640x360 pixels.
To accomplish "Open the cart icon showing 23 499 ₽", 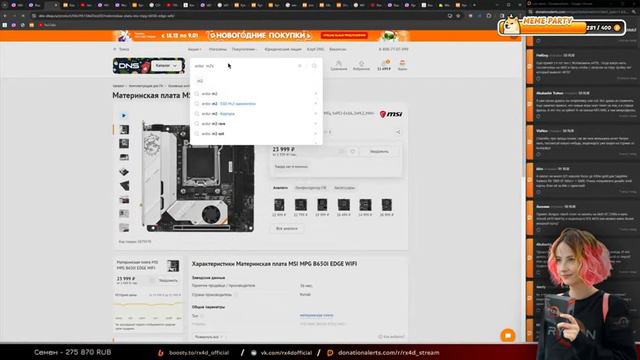I will pyautogui.click(x=384, y=65).
